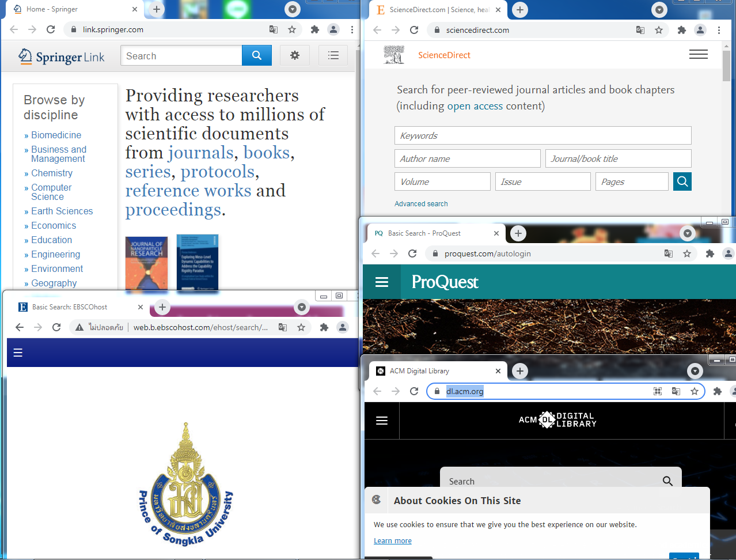Open the Springer settings gear menu

tap(295, 55)
